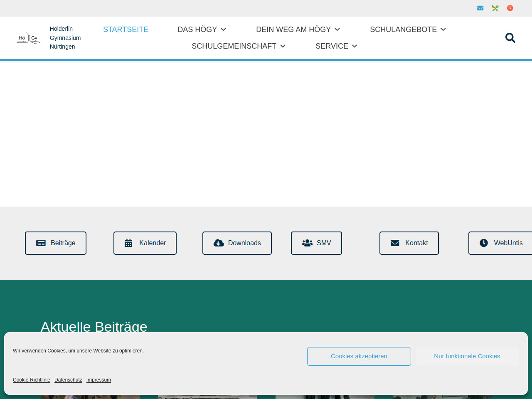The width and height of the screenshot is (532, 399).
Task: Click the WebUntis quick link button
Action: click(x=501, y=243)
